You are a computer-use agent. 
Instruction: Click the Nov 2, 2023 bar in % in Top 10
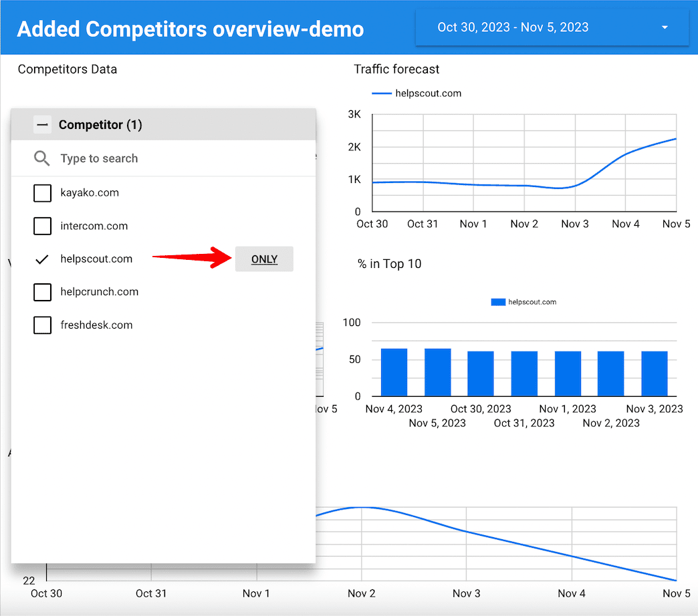[611, 373]
